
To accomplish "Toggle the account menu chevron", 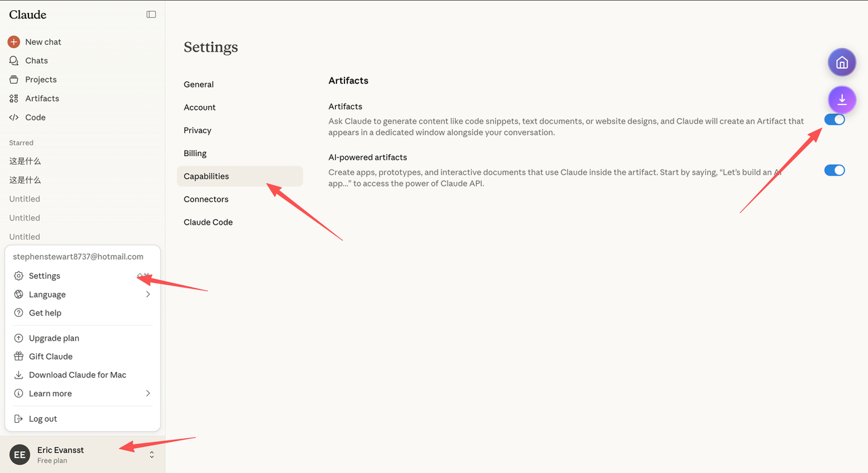I will (152, 455).
